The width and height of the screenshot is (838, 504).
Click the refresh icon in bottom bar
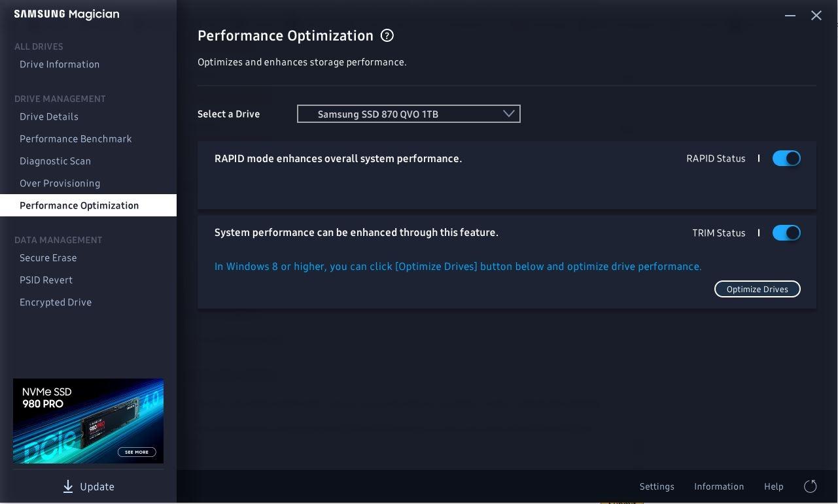(x=811, y=486)
